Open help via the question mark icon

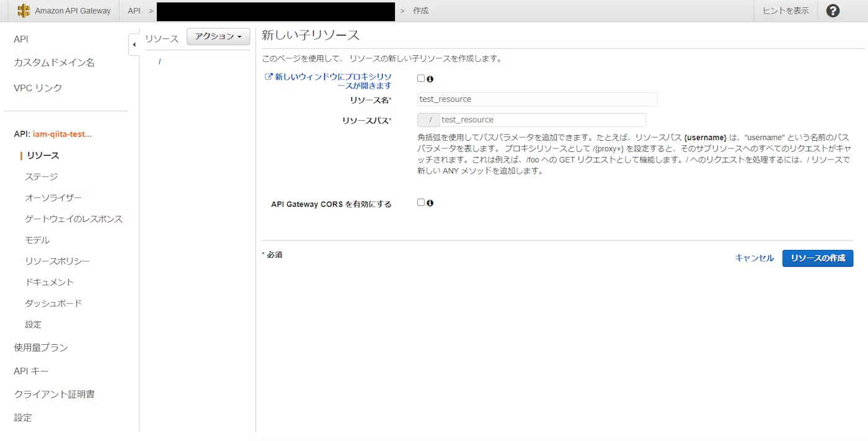pyautogui.click(x=833, y=11)
